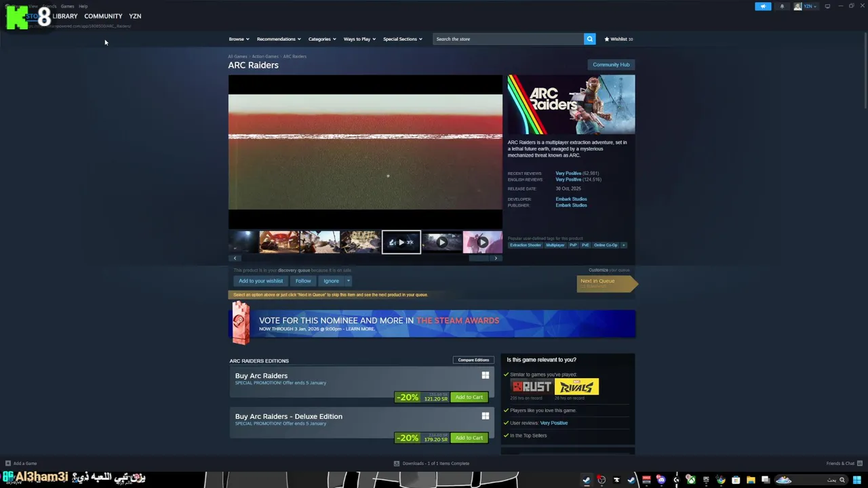The image size is (868, 488).
Task: Open the dropdown arrow beside Ignore
Action: (349, 281)
